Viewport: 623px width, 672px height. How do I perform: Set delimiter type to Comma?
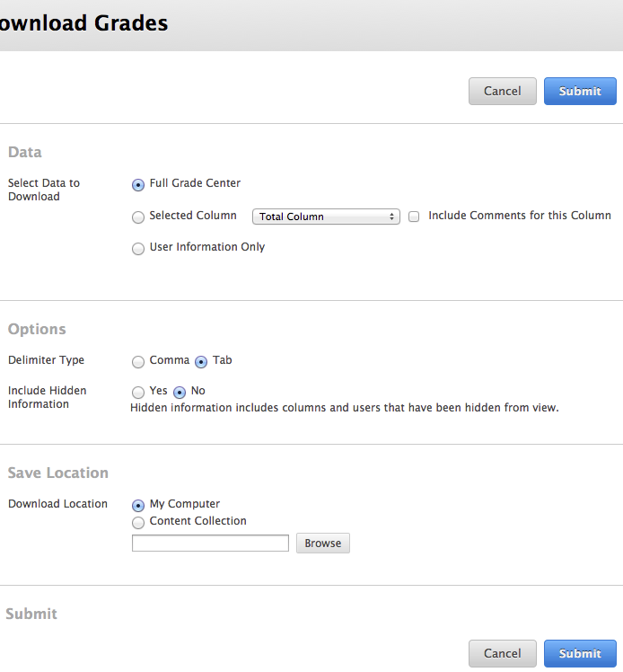138,362
